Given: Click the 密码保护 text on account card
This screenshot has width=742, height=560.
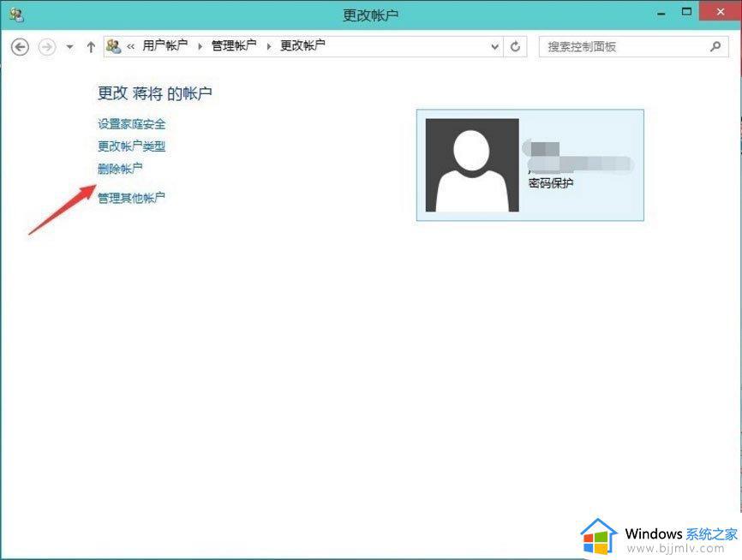Looking at the screenshot, I should point(551,183).
